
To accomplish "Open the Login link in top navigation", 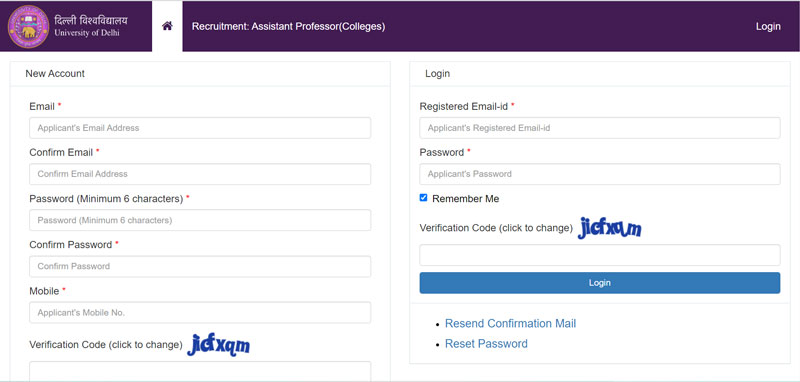I will point(768,27).
